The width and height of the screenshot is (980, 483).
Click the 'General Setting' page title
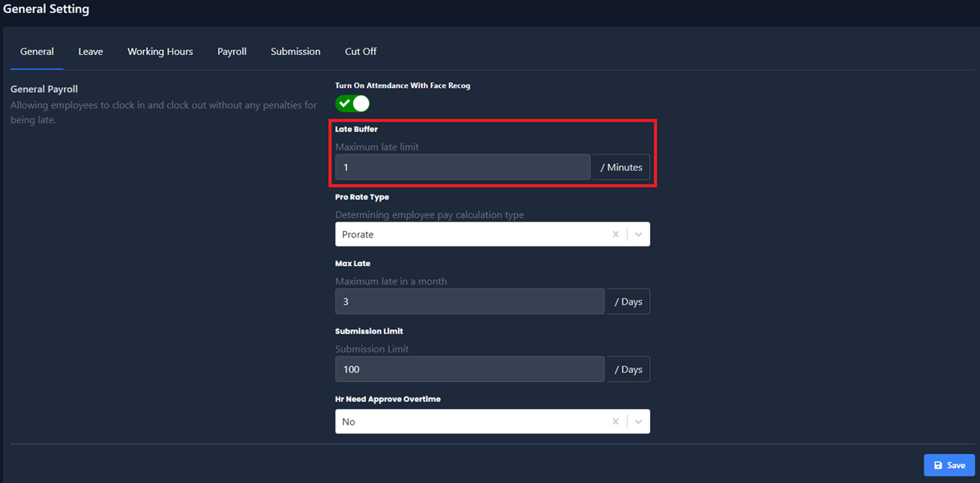[46, 9]
